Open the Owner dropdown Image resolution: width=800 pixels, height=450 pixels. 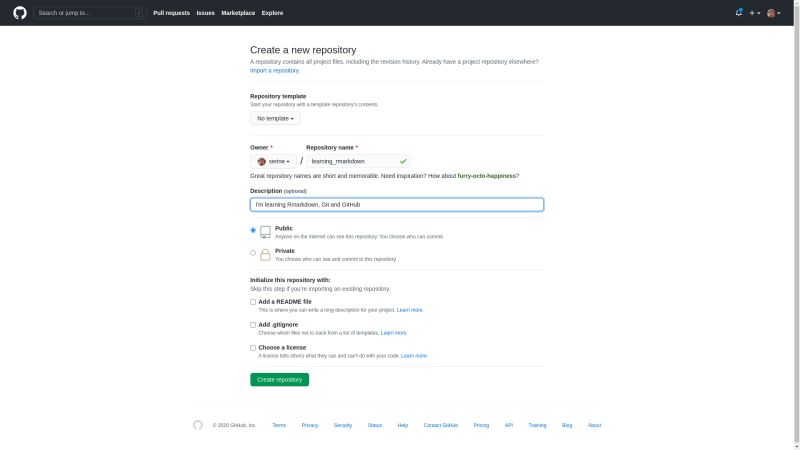(273, 161)
